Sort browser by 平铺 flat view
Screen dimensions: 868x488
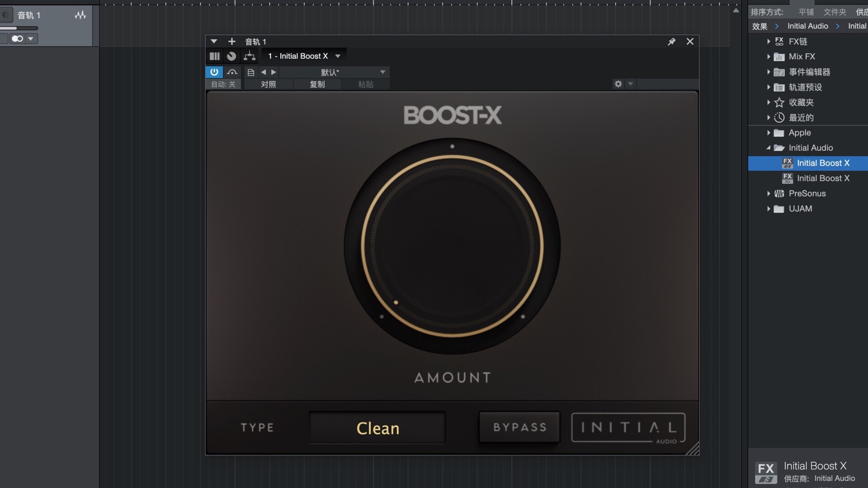(x=806, y=12)
